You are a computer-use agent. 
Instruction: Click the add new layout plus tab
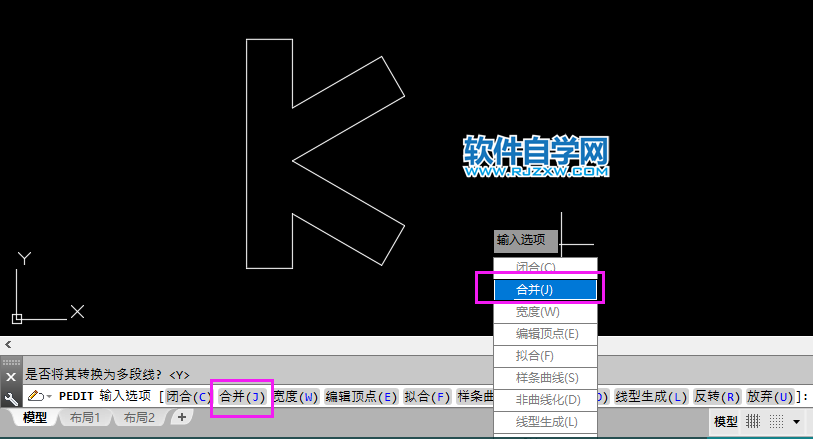[182, 418]
